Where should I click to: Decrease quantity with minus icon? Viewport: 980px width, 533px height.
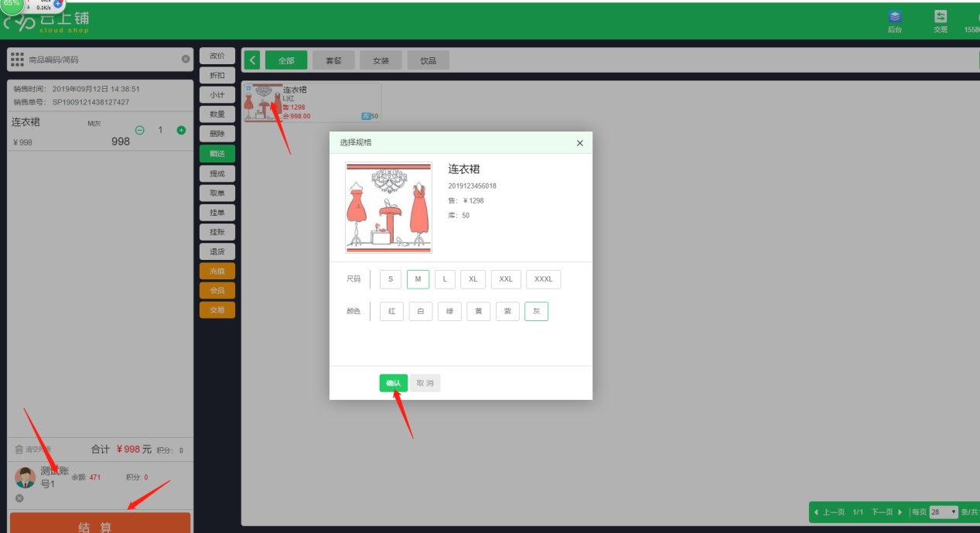140,130
